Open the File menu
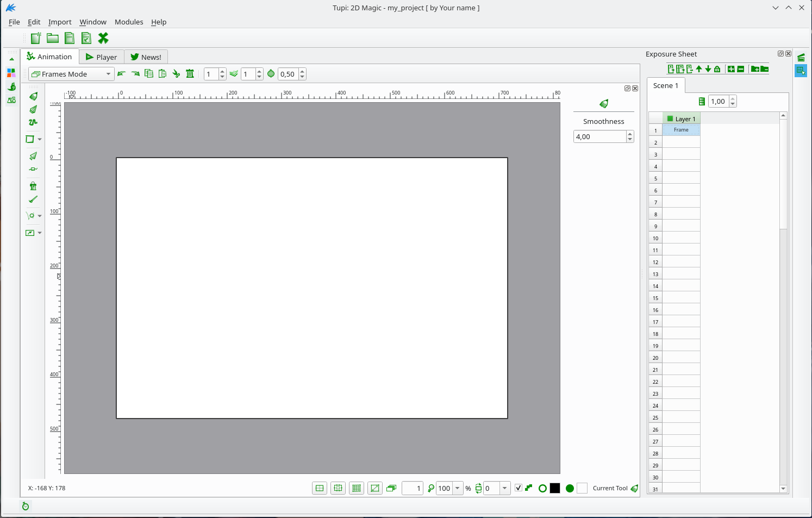Viewport: 812px width, 518px height. [14, 22]
